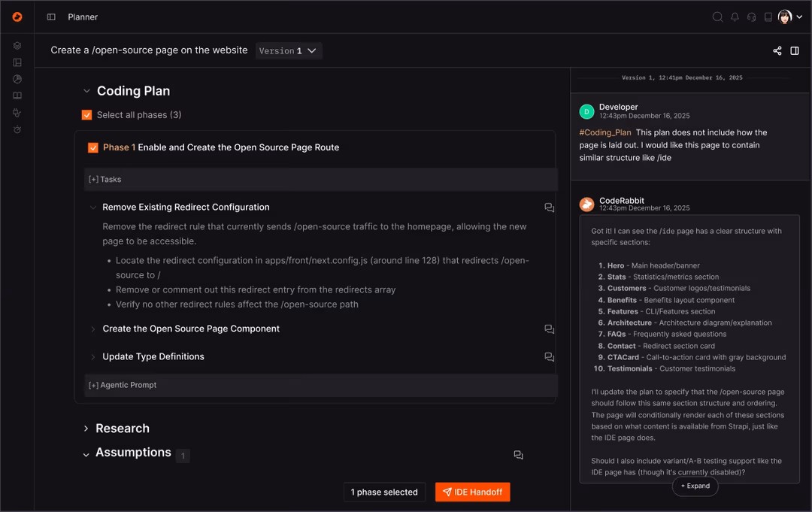The height and width of the screenshot is (512, 812).
Task: Expand the [+] Agentic Prompt row
Action: 123,386
